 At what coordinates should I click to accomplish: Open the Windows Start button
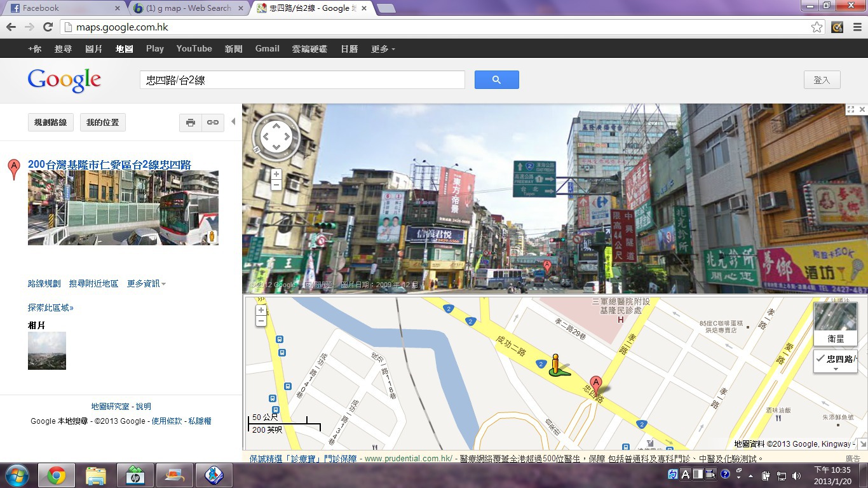17,475
